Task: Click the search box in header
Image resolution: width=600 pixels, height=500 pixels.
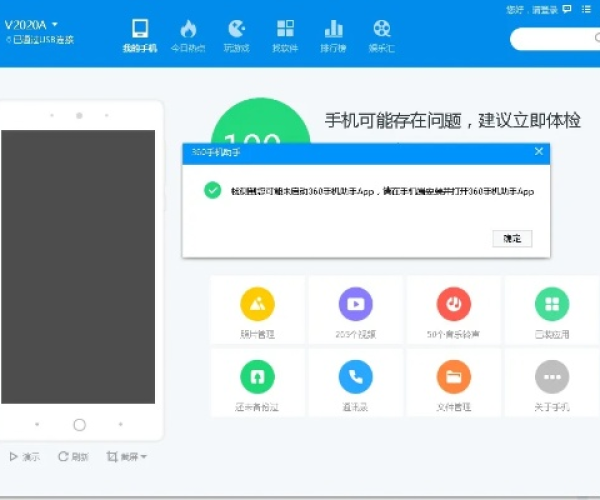Action: [555, 39]
